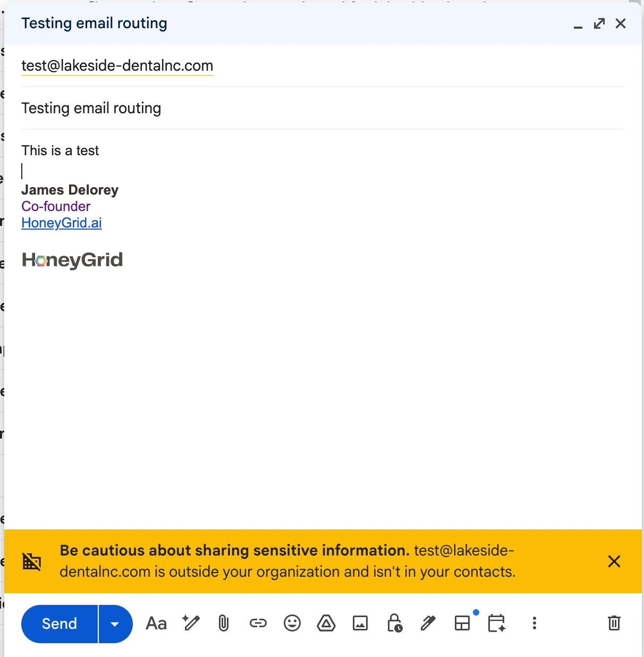Activate the Help me write tool
The height and width of the screenshot is (657, 644).
(190, 624)
